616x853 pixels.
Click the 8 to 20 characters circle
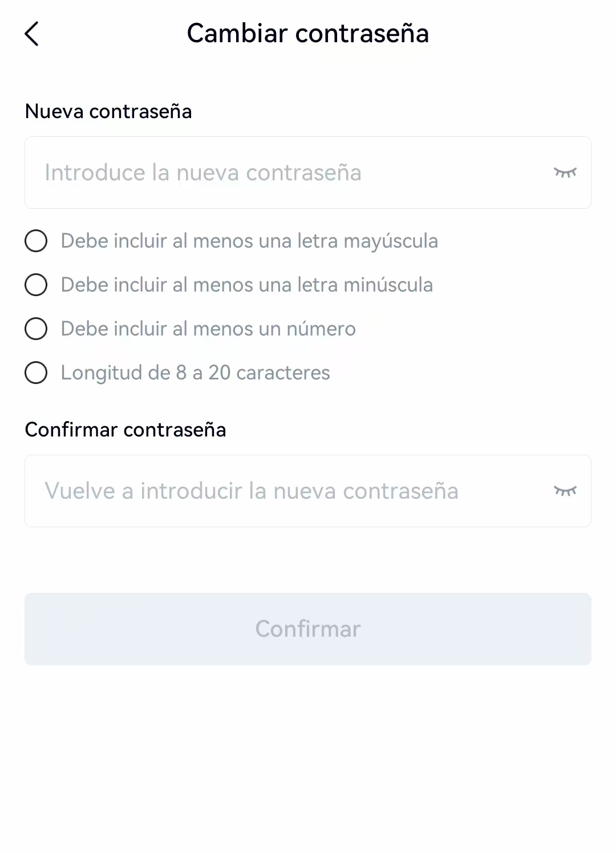click(36, 373)
